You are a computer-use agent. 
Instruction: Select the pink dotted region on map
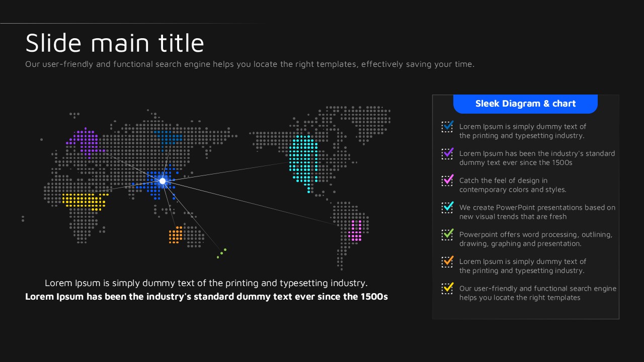355,231
